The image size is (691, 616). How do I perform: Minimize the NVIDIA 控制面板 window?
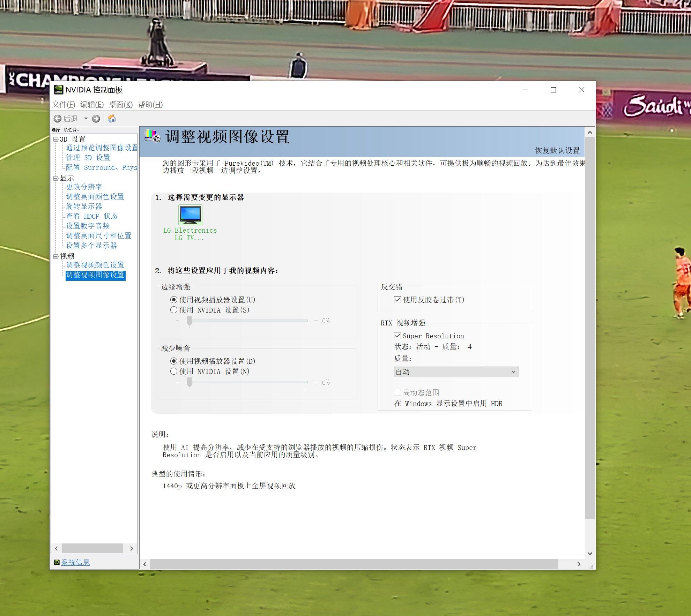click(525, 90)
